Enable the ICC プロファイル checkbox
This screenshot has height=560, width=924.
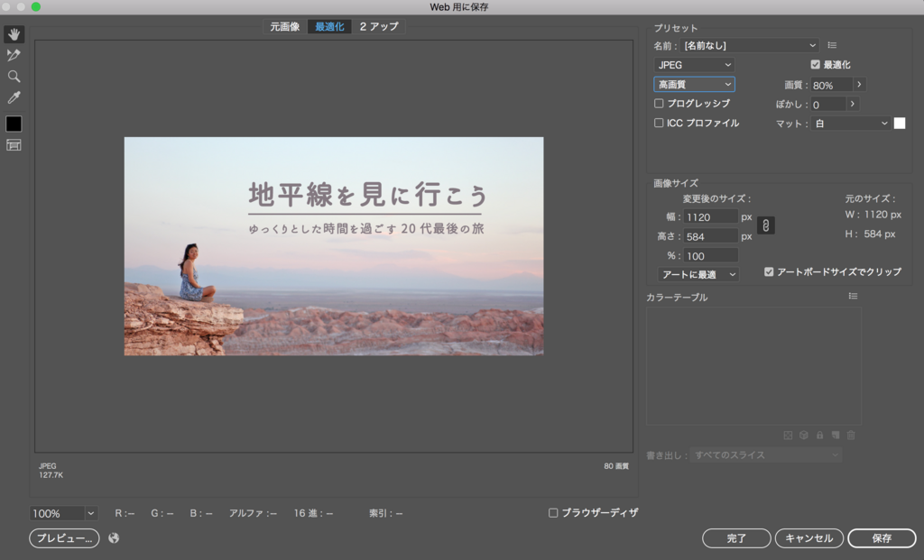click(x=659, y=123)
